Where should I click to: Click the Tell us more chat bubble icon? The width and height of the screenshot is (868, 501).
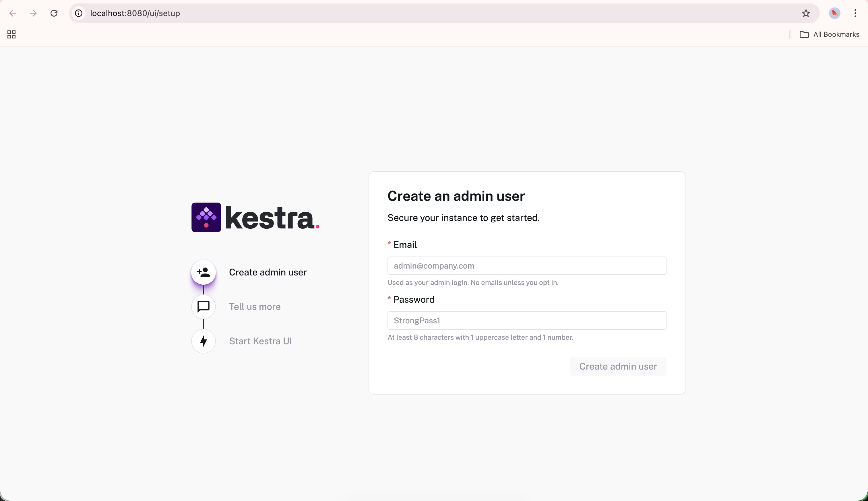(x=204, y=306)
